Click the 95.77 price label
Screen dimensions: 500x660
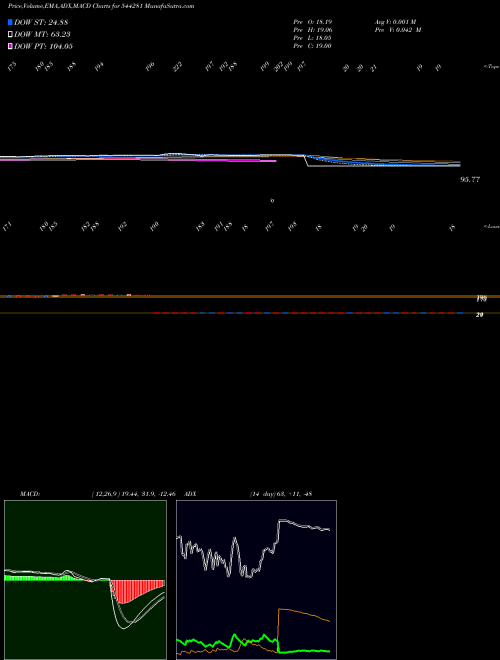[470, 180]
